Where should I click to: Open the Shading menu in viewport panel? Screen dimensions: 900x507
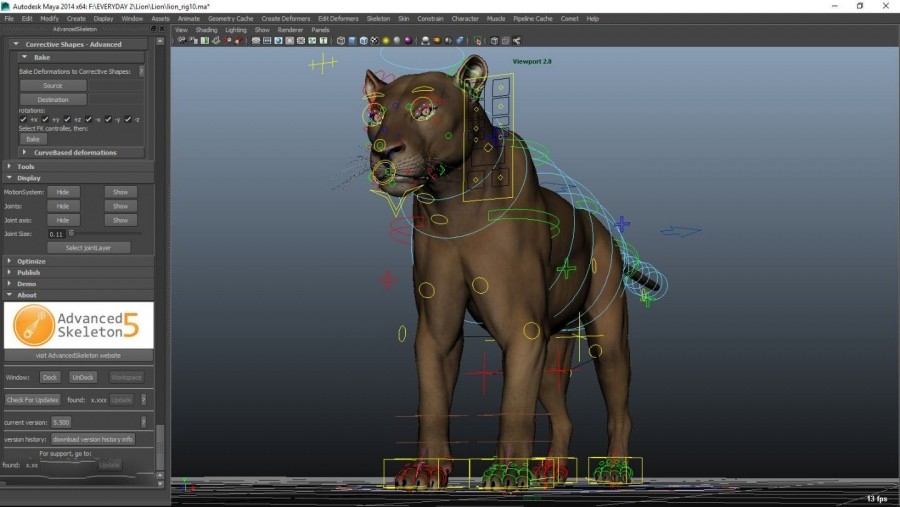(x=206, y=30)
